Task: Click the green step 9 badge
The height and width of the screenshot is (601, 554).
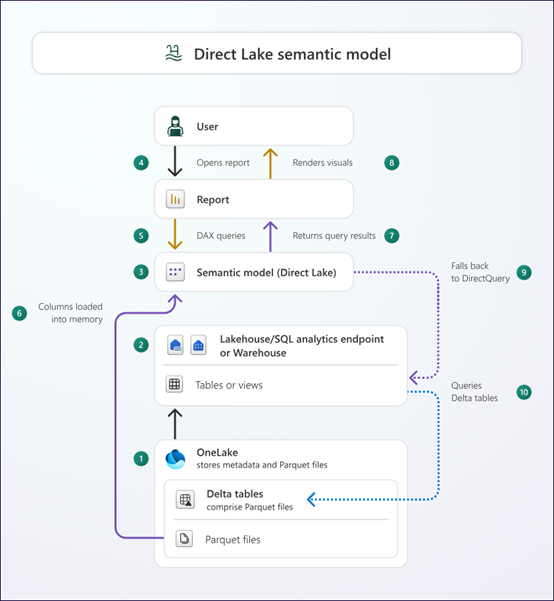Action: [x=524, y=273]
